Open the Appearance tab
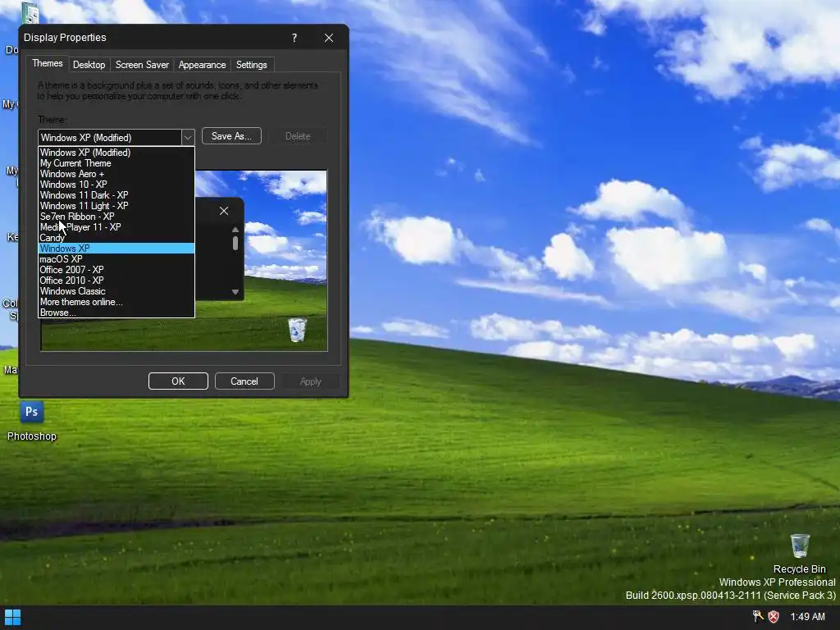The width and height of the screenshot is (840, 630). pos(202,65)
